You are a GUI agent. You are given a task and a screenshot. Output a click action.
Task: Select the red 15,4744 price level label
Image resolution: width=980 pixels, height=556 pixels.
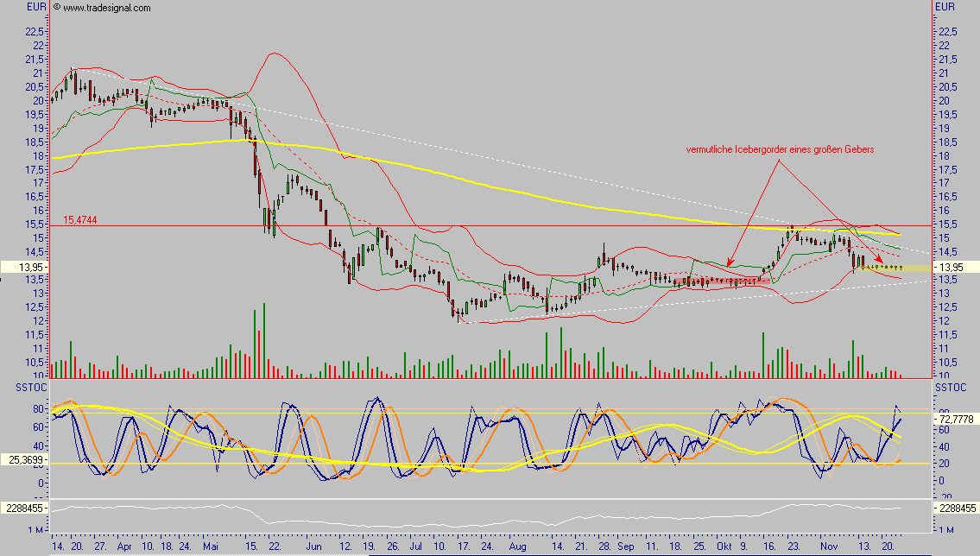pos(80,220)
